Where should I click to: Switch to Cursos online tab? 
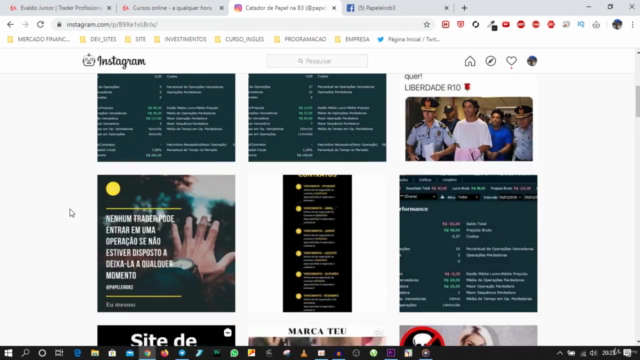tap(173, 8)
